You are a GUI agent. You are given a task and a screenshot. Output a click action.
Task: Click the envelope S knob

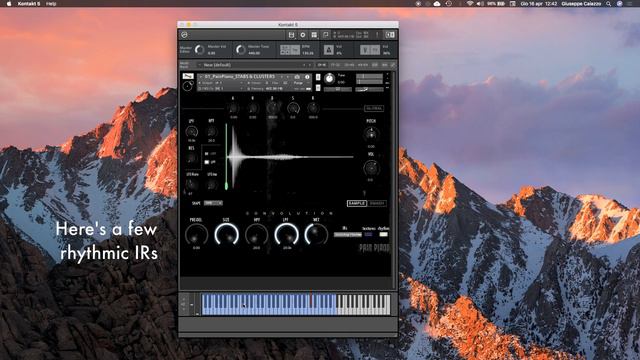pyautogui.click(x=293, y=108)
